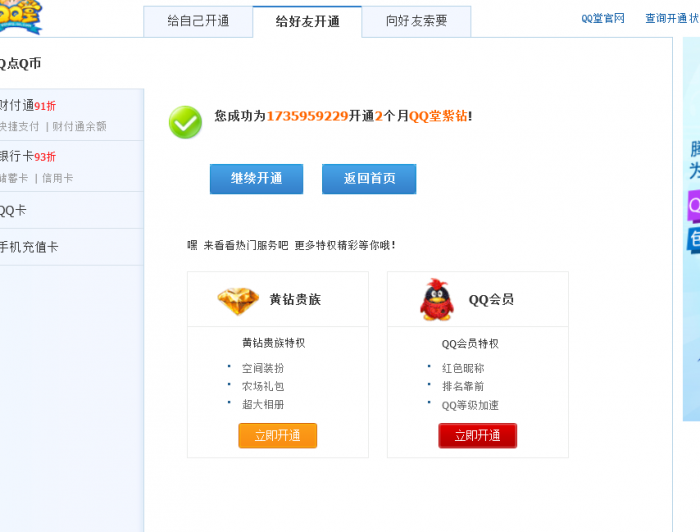700x532 pixels.
Task: Click orange 立即开通 under 黄钻贵族
Action: [278, 436]
